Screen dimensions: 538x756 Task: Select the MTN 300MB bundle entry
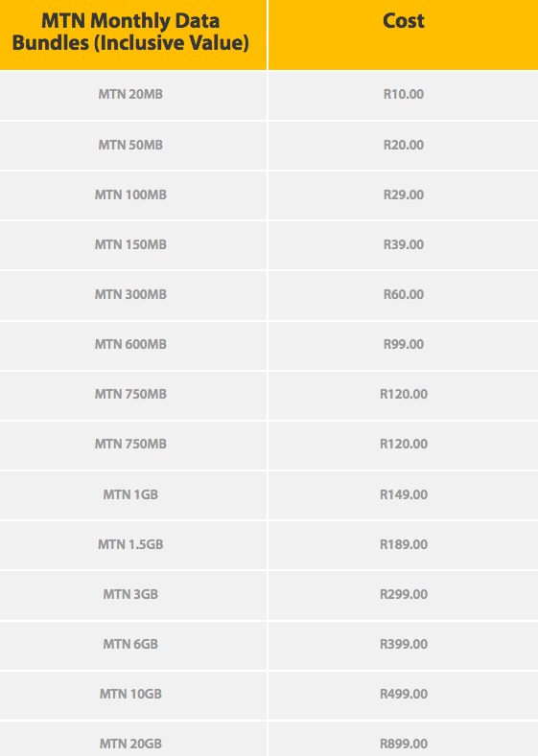(x=130, y=294)
